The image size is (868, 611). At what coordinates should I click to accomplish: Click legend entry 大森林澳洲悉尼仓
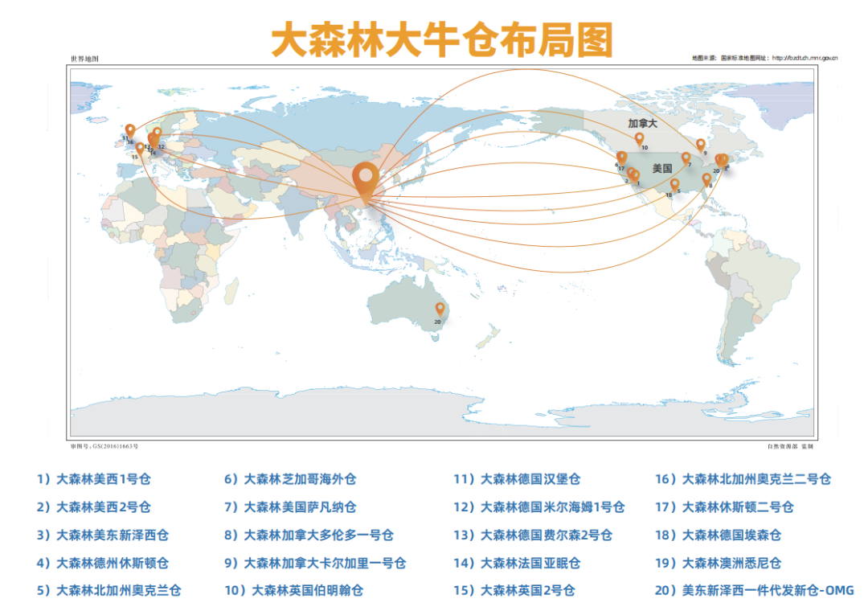(718, 563)
